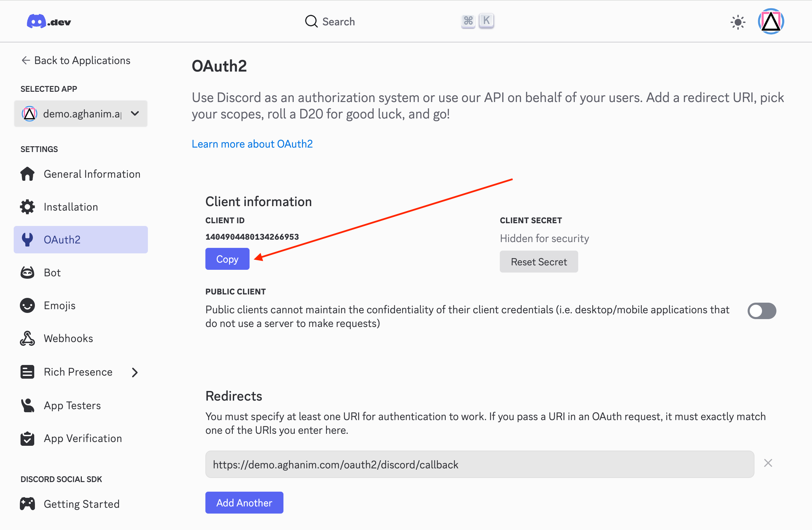Open Emojis via the smiley icon

coord(27,305)
